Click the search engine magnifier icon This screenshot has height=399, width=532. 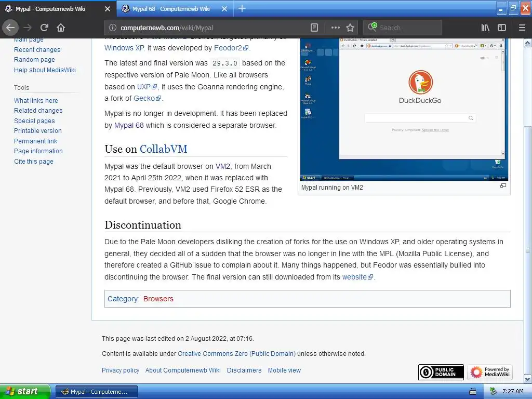coord(372,27)
